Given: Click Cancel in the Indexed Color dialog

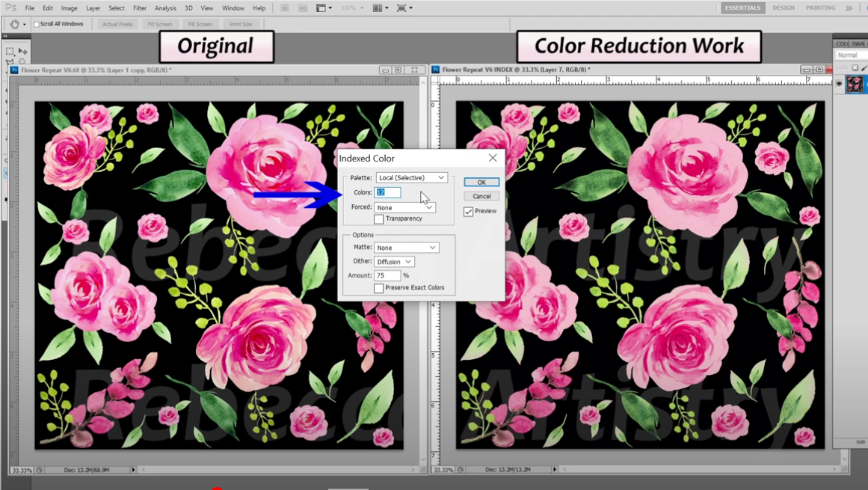Looking at the screenshot, I should pyautogui.click(x=481, y=196).
